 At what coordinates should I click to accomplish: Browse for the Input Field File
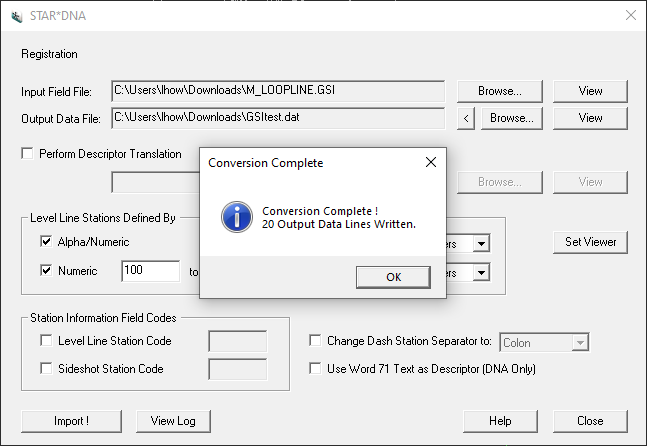tap(500, 91)
